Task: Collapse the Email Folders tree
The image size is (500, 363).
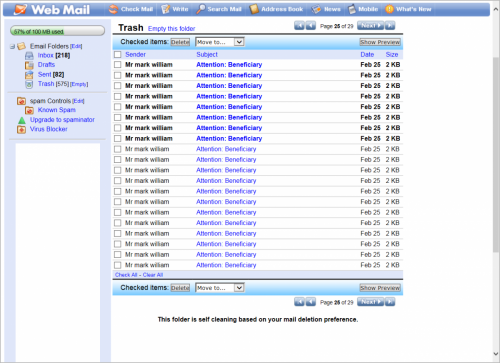Action: [x=12, y=46]
